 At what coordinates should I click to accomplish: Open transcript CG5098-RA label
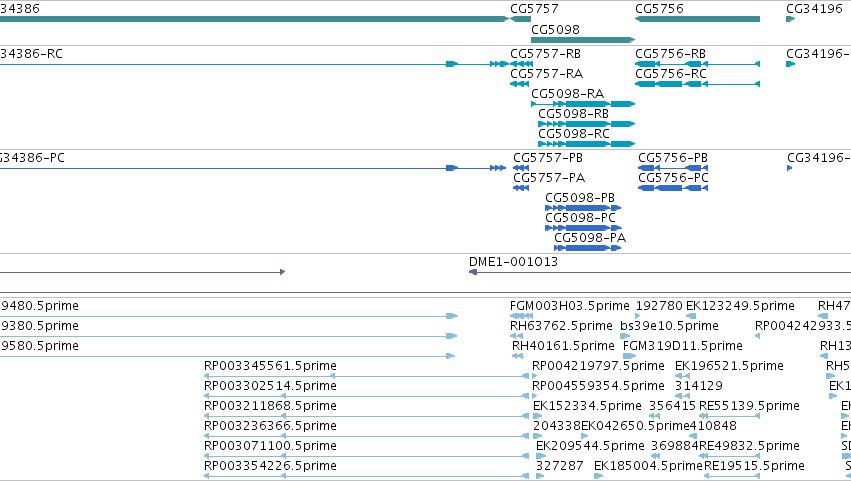[568, 93]
